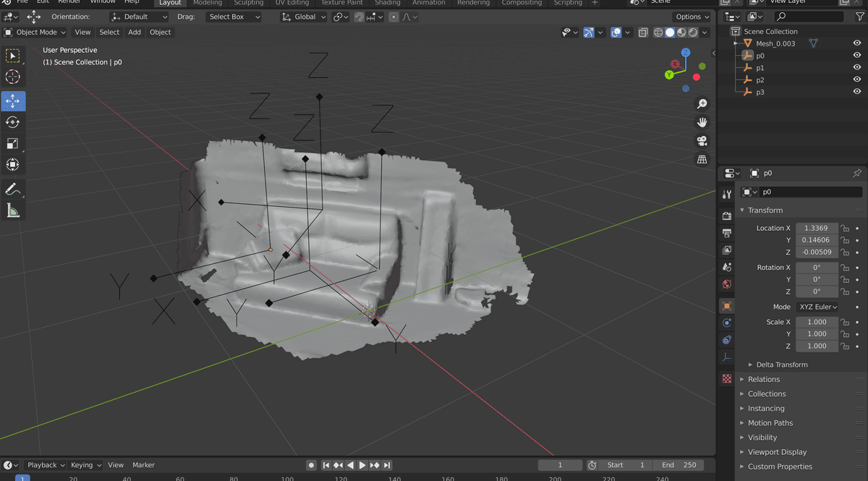
Task: Select the Measure tool
Action: pos(13,210)
